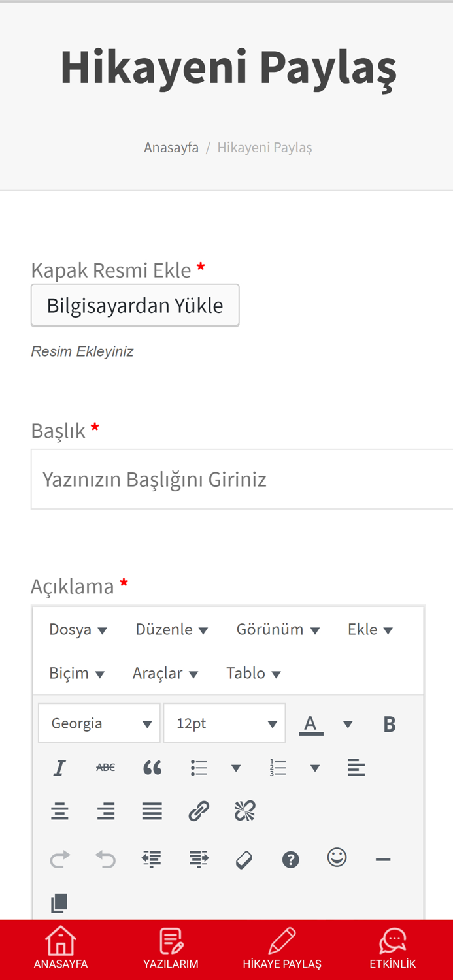Image resolution: width=453 pixels, height=980 pixels.
Task: Insert an emoticon
Action: pos(338,858)
